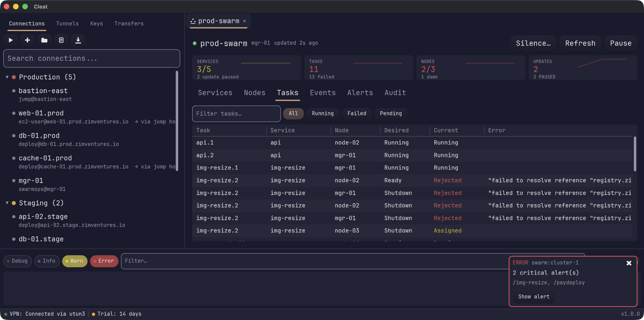Viewport: 644px width, 320px height.
Task: Select the api.1 task row
Action: coord(412,143)
